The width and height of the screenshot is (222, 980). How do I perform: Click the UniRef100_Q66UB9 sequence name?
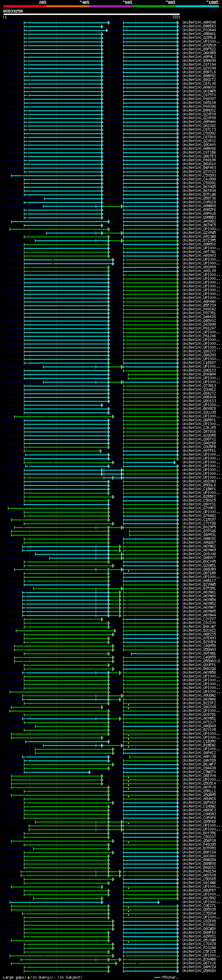pos(199,569)
